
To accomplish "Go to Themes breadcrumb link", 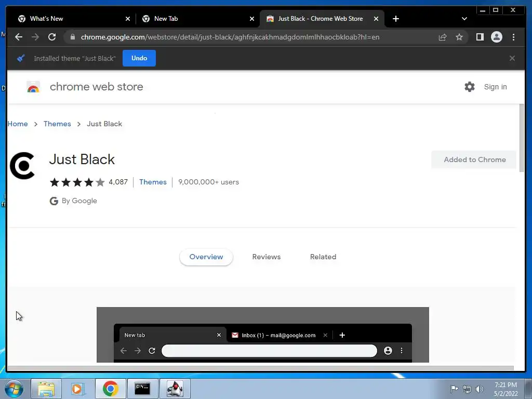I will coord(57,124).
